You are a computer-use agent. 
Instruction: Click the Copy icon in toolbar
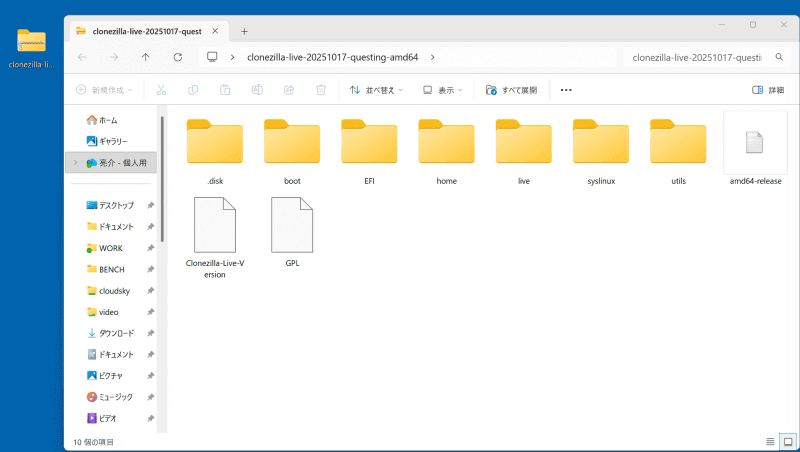[193, 90]
